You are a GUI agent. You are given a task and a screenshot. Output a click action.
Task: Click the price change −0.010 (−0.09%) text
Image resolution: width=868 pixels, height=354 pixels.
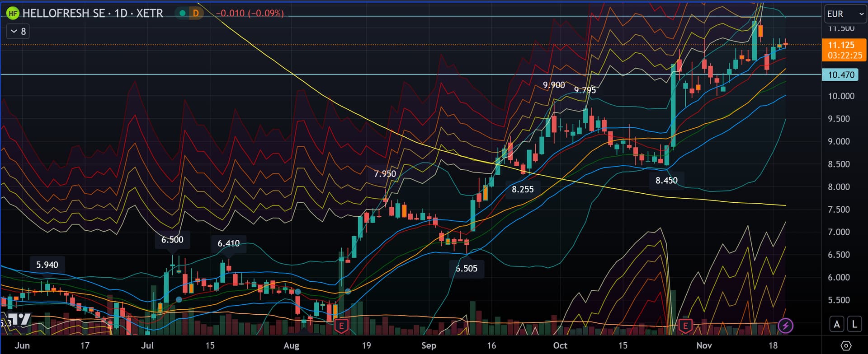pos(250,13)
